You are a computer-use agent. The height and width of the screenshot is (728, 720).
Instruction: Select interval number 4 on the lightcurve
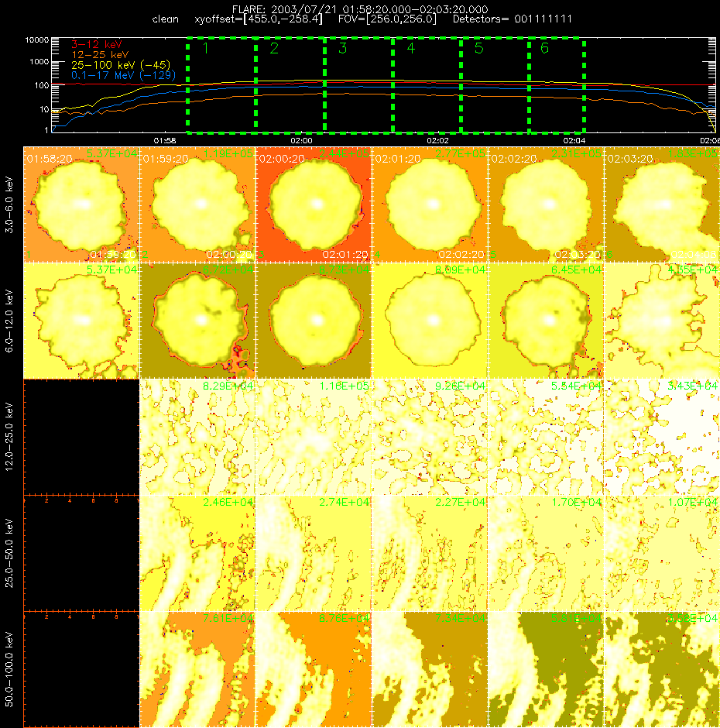click(x=411, y=48)
